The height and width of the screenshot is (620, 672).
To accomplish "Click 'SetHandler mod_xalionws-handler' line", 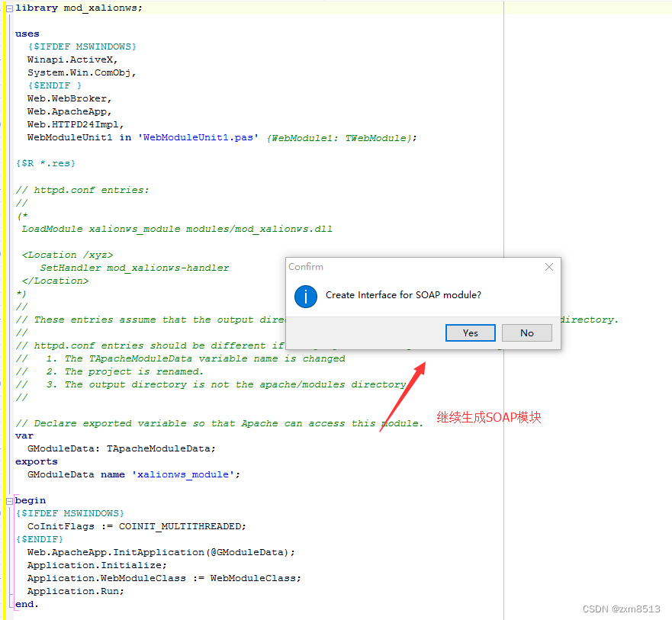I will click(x=134, y=268).
